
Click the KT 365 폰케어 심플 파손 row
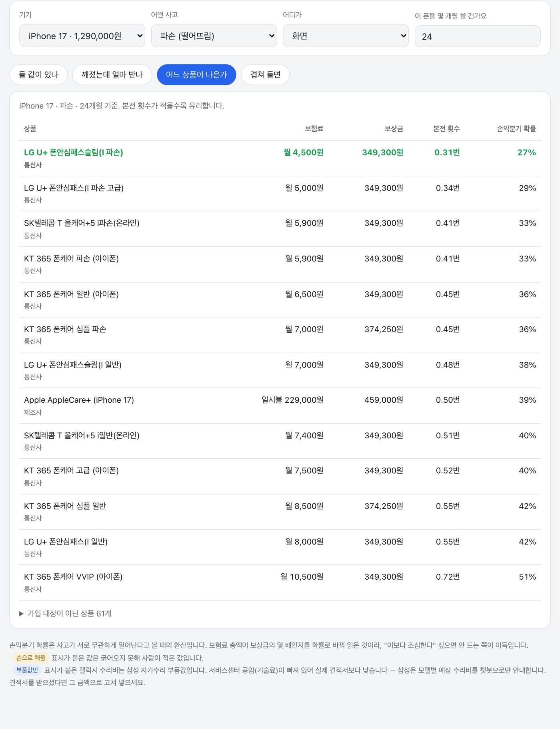tap(280, 335)
